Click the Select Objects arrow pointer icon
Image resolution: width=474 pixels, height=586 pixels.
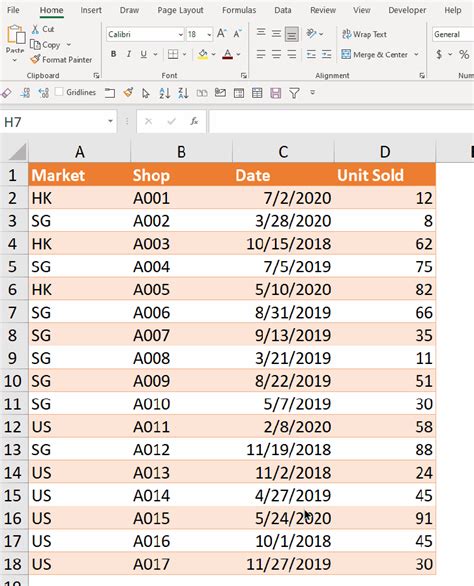click(x=146, y=93)
